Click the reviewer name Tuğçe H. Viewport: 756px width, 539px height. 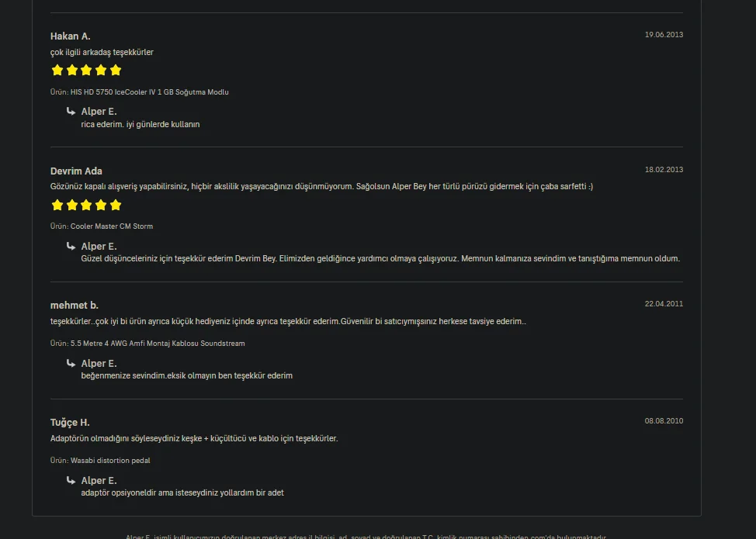click(70, 423)
